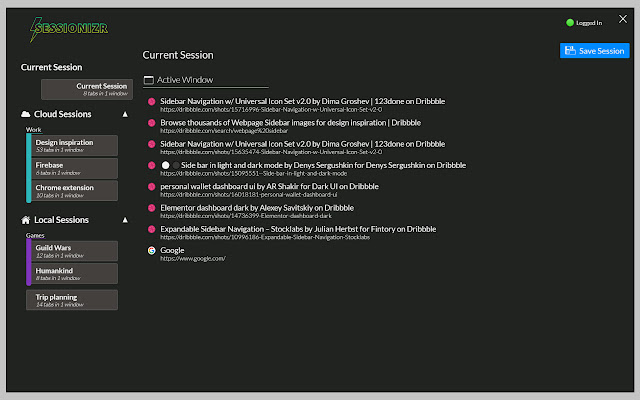Click the 15095551 Side-bar-in-light-and-dark-mode URL

(x=253, y=173)
